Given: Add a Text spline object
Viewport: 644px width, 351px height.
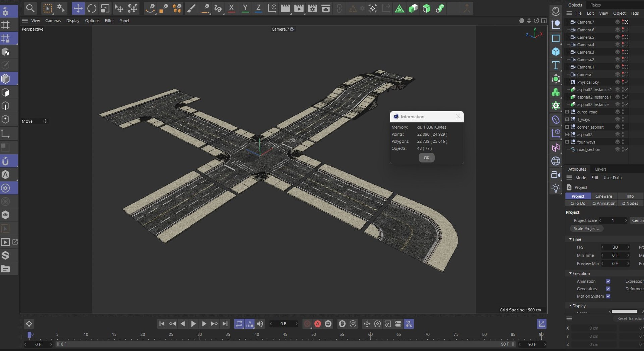Looking at the screenshot, I should 556,65.
